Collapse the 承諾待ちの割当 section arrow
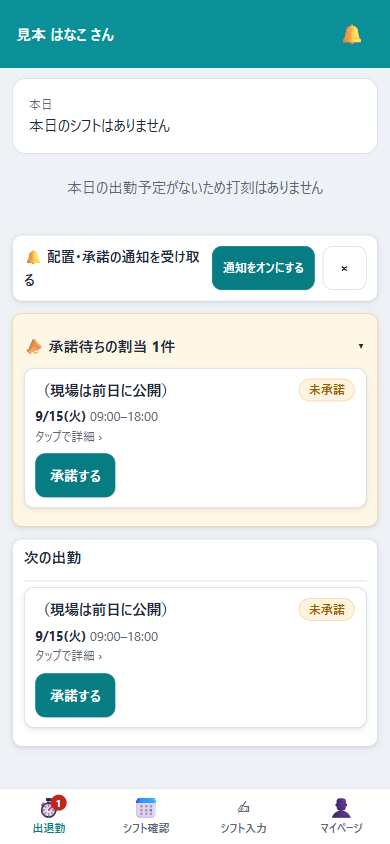This screenshot has height=844, width=390. click(x=361, y=347)
